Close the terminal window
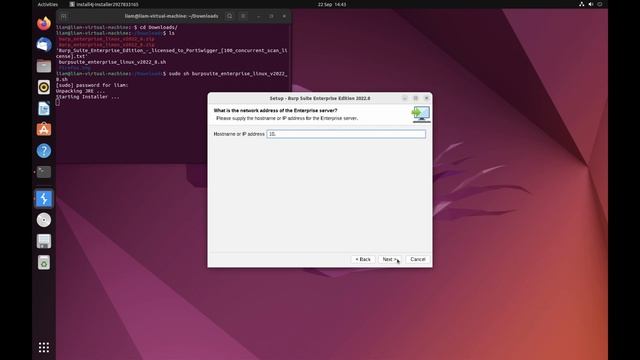 tap(284, 16)
